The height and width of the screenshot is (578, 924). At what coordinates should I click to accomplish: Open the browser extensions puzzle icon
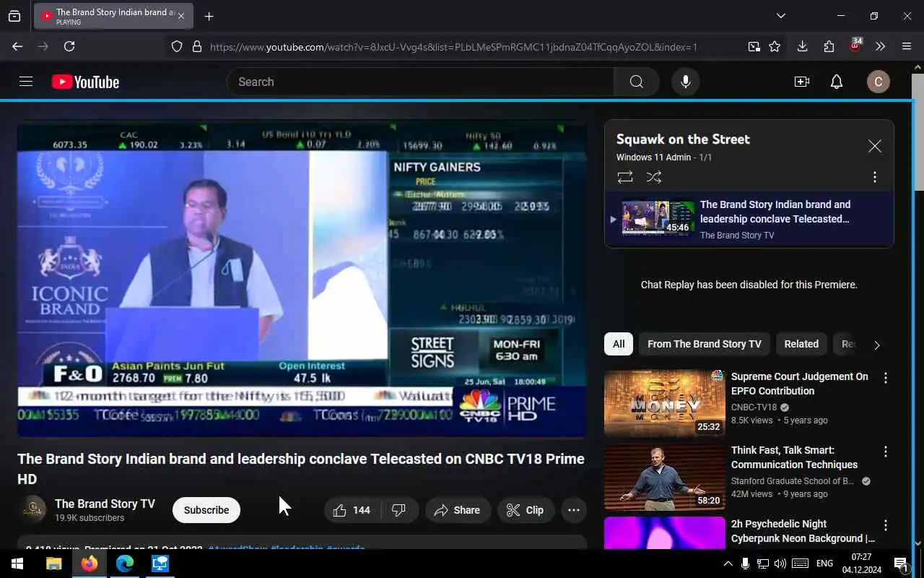[829, 46]
